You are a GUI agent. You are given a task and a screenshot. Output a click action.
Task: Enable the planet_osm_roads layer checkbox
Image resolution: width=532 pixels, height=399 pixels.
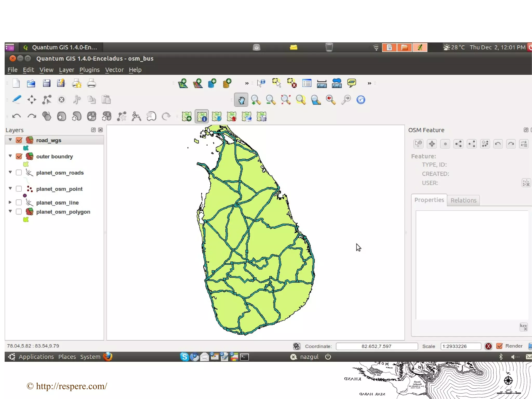[x=19, y=173]
